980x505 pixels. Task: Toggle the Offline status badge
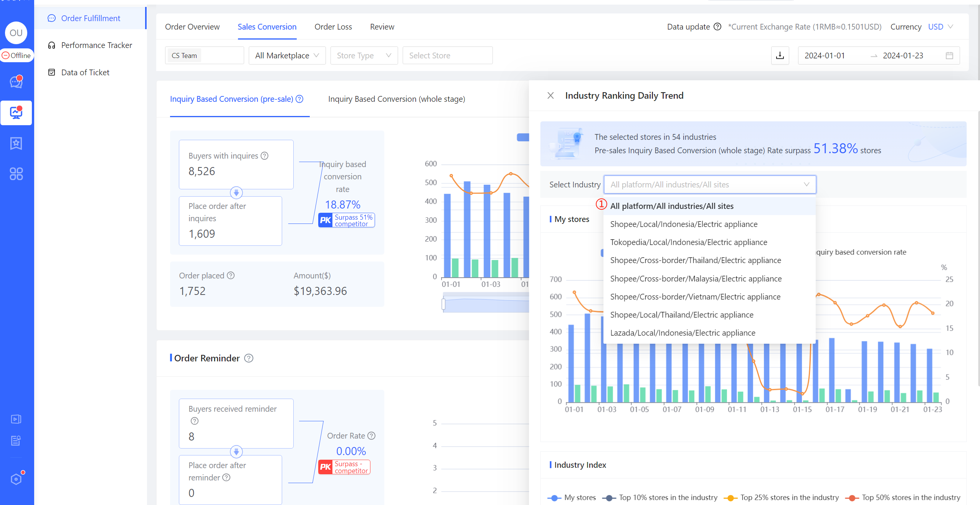point(17,56)
